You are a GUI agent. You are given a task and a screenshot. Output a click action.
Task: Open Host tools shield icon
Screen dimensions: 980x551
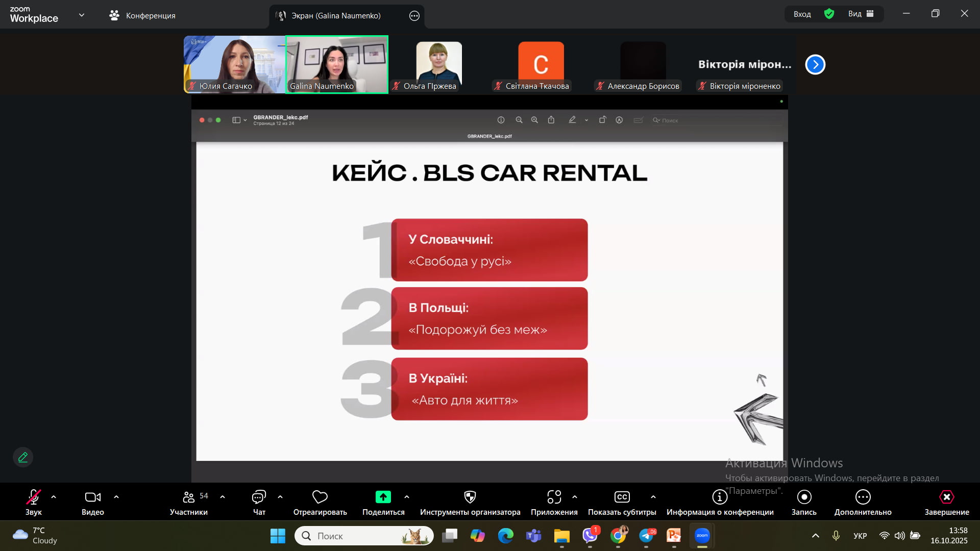470,497
